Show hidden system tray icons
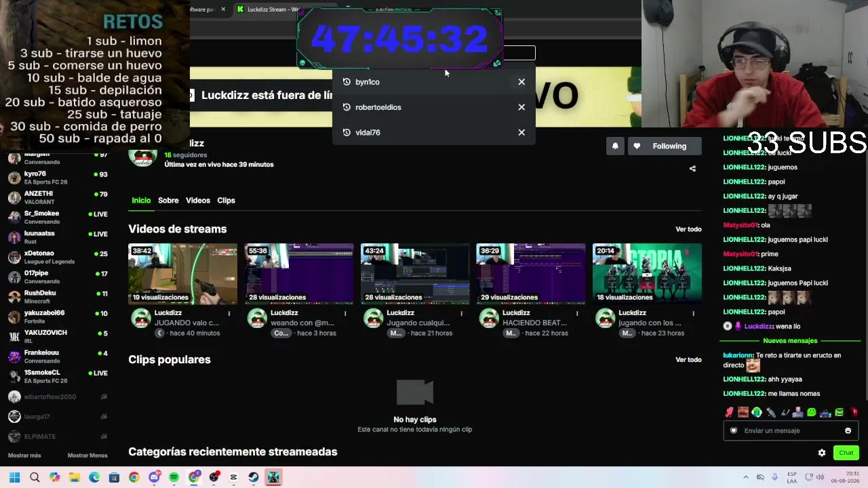Viewport: 868px width, 488px height. pos(746,477)
